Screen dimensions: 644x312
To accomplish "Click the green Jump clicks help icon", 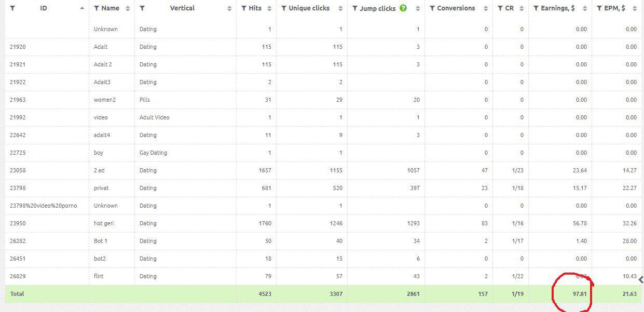I will point(403,8).
